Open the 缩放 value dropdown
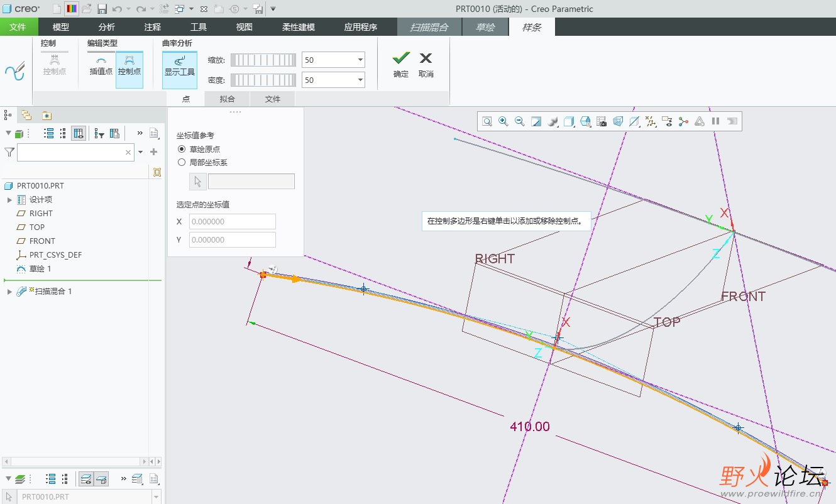This screenshot has height=504, width=836. pyautogui.click(x=360, y=60)
